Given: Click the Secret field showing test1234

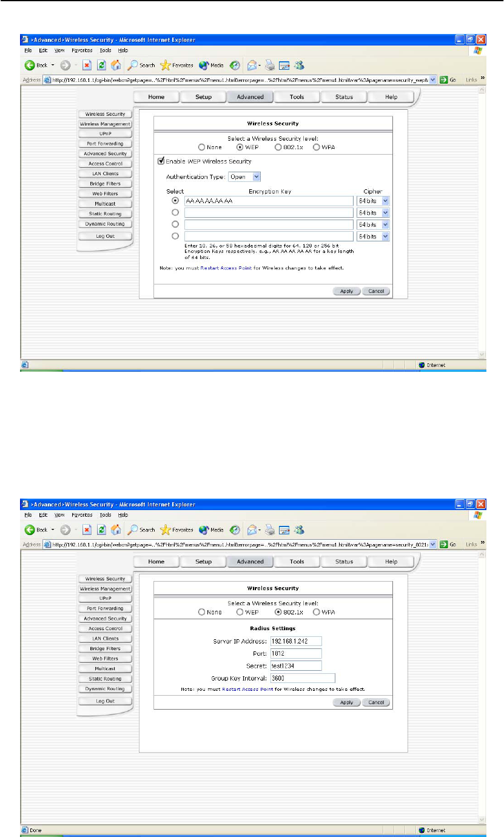Looking at the screenshot, I should click(295, 666).
